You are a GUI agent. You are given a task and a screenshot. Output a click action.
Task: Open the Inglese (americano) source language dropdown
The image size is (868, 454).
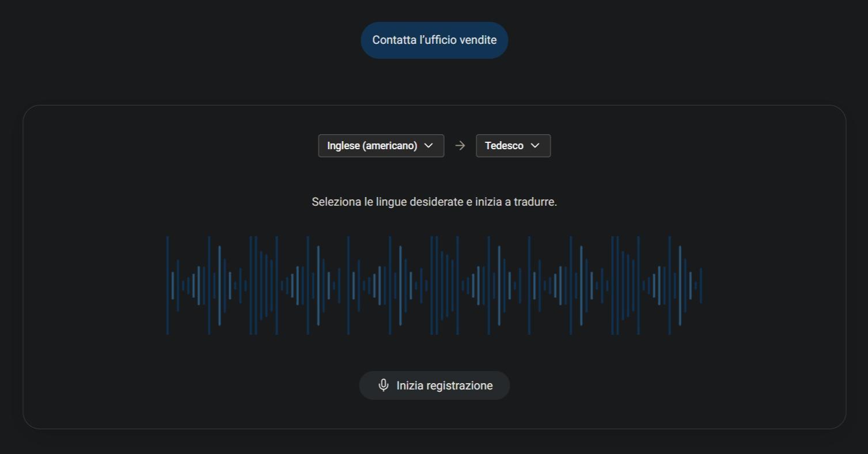(x=381, y=146)
